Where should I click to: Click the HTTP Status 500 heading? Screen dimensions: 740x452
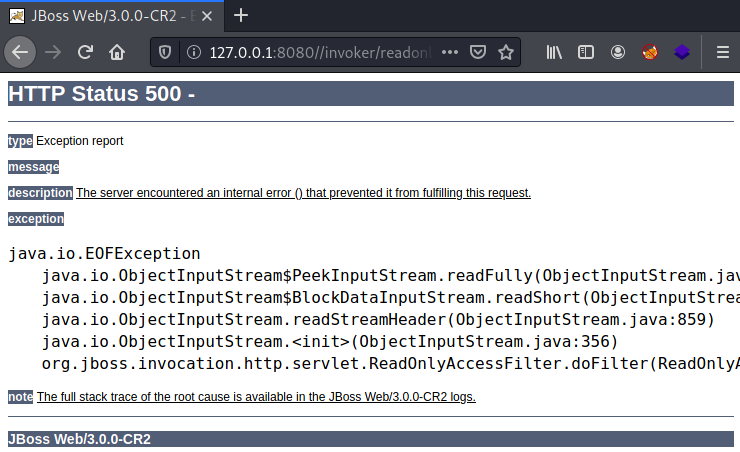click(x=370, y=93)
